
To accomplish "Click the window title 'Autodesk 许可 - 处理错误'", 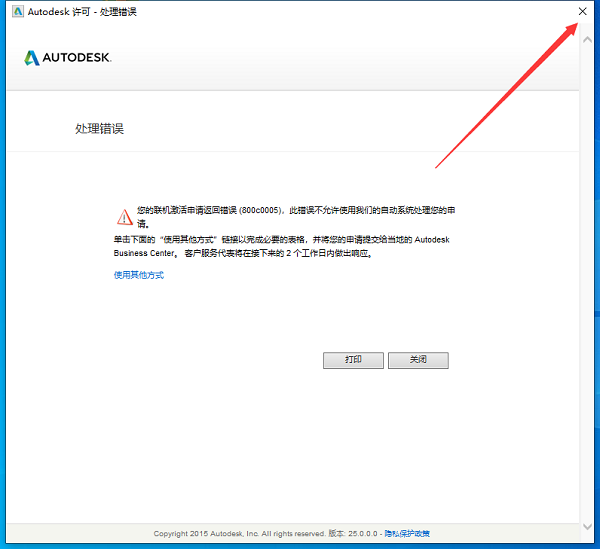I will pyautogui.click(x=82, y=12).
